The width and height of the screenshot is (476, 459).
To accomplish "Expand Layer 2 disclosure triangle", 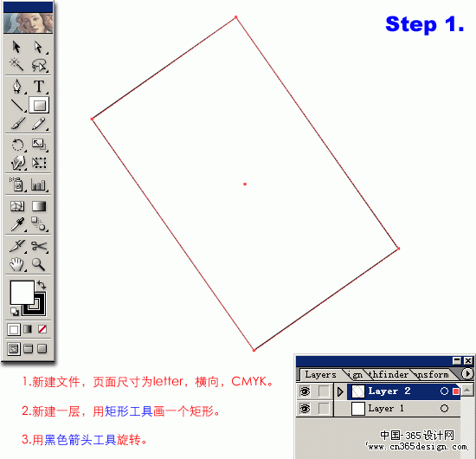I will click(340, 391).
